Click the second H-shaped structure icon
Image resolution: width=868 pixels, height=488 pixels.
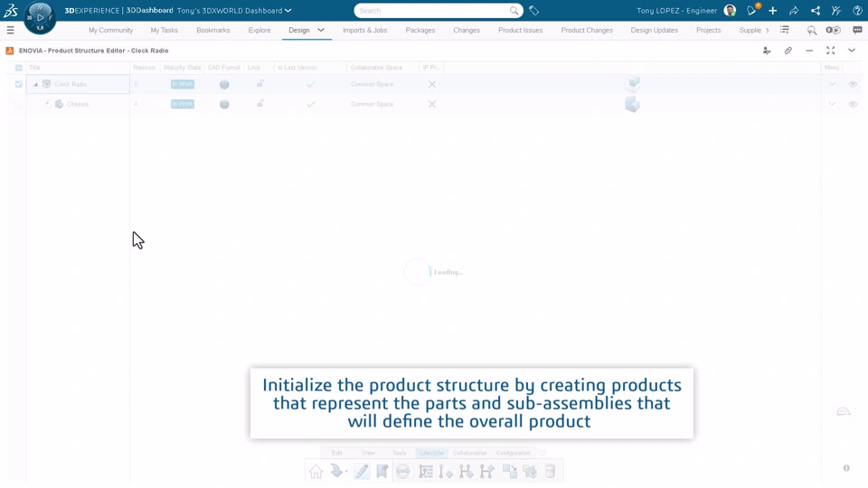[487, 472]
